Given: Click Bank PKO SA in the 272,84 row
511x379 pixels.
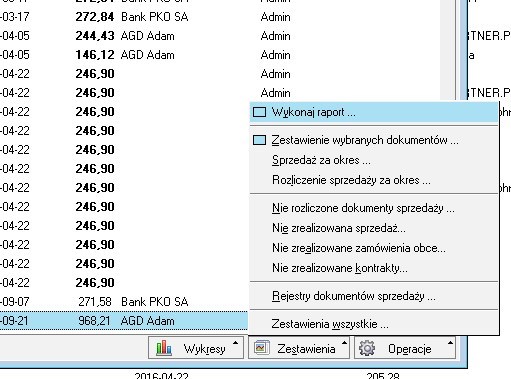Looking at the screenshot, I should 155,17.
